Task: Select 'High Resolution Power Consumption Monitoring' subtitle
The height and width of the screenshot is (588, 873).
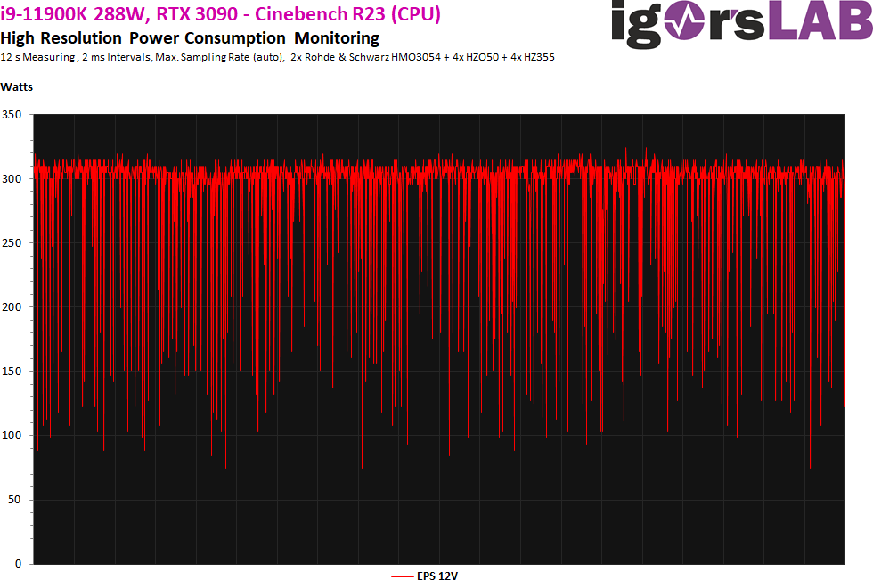Action: pyautogui.click(x=190, y=38)
